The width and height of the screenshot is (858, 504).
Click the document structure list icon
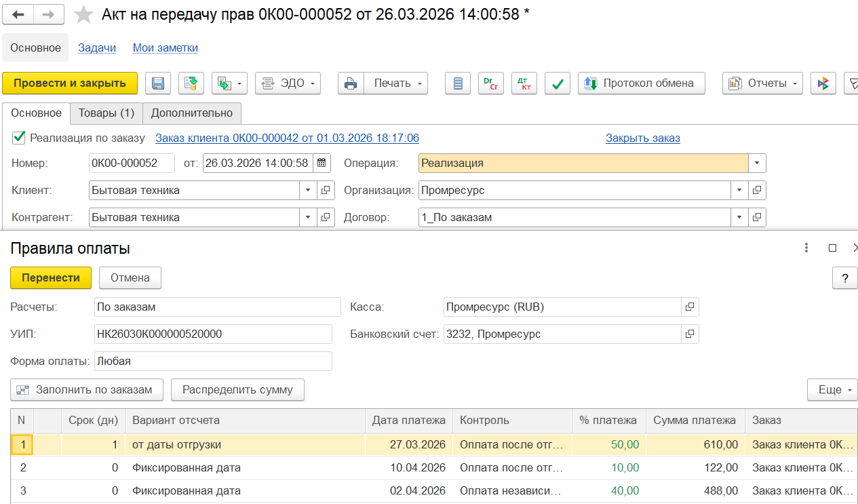point(458,83)
